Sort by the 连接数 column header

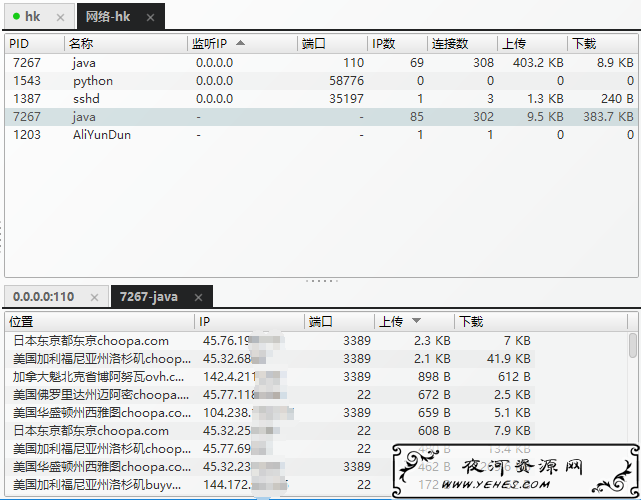tap(462, 43)
